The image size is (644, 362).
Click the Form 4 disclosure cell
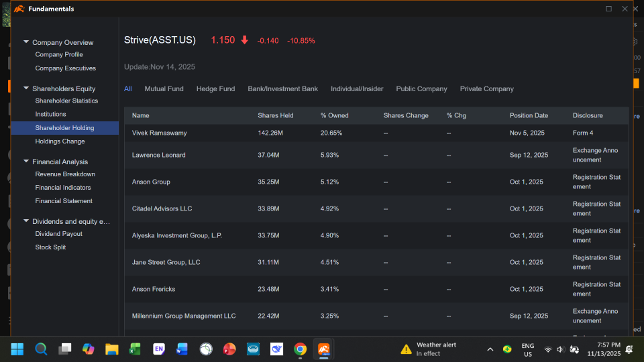click(583, 133)
